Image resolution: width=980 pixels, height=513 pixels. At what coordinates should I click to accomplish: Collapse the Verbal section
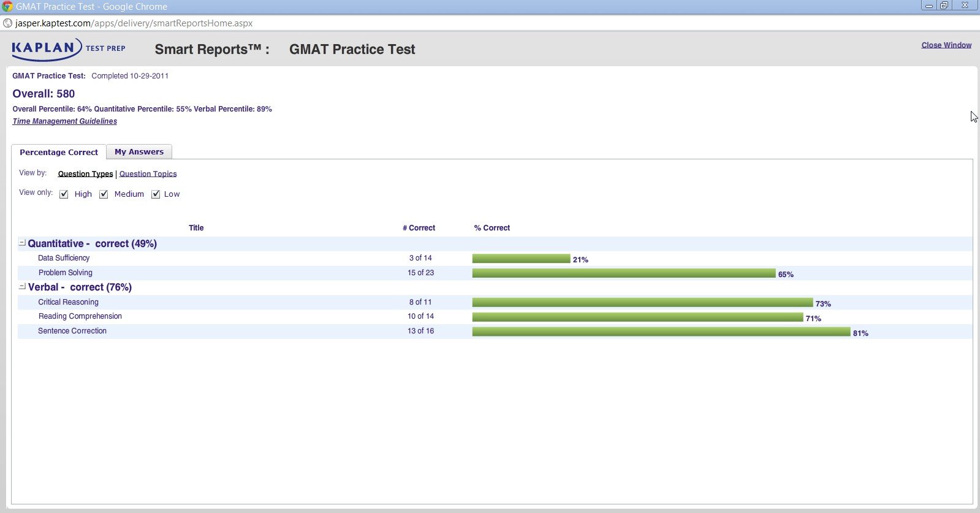(x=22, y=286)
